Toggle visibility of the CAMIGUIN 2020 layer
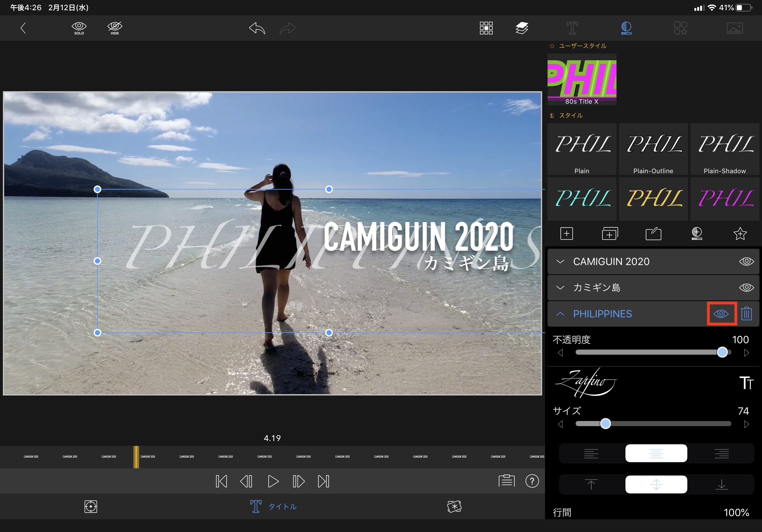The image size is (762, 532). (746, 261)
